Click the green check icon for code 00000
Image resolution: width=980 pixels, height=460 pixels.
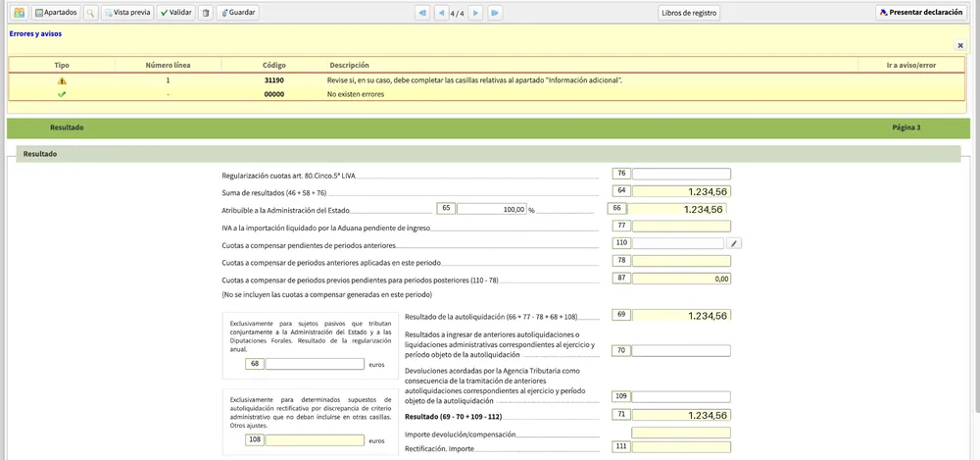click(x=61, y=94)
